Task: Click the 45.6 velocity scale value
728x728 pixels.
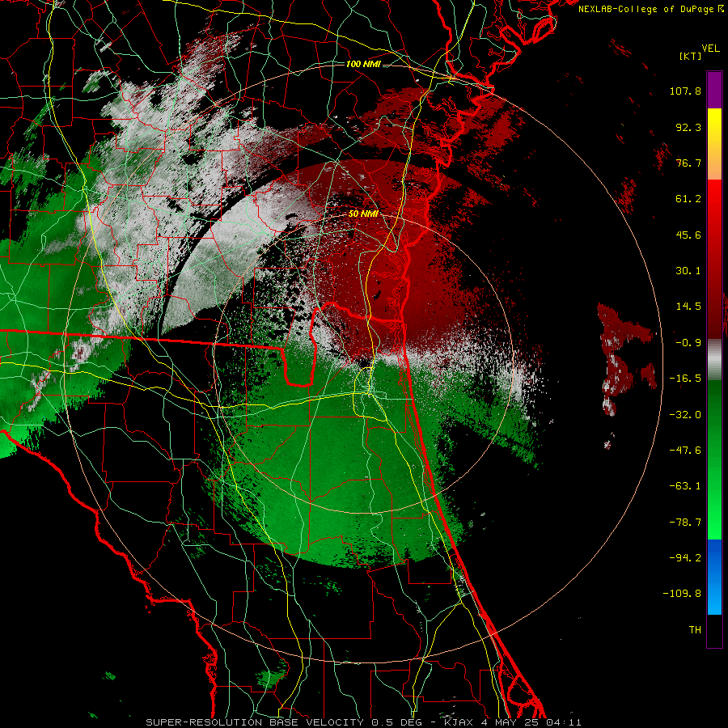Action: point(688,235)
